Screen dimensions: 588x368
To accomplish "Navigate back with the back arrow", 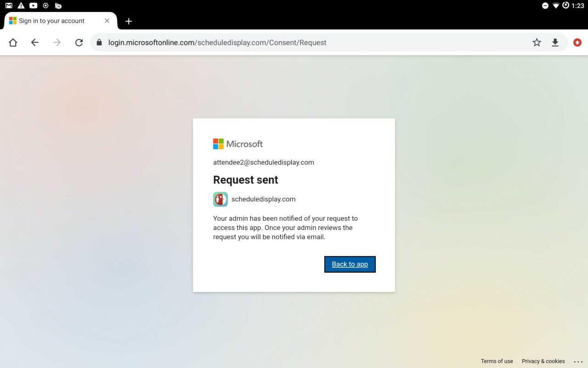I will click(x=35, y=43).
